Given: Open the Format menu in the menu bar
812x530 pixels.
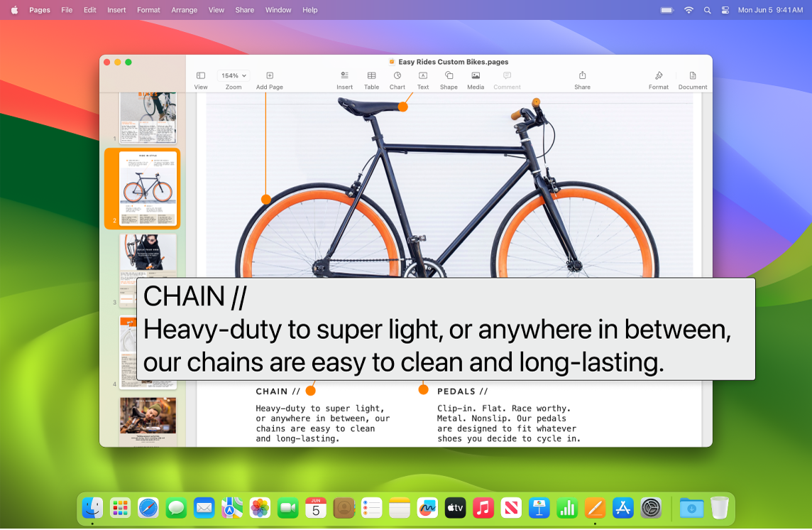Looking at the screenshot, I should pos(148,10).
